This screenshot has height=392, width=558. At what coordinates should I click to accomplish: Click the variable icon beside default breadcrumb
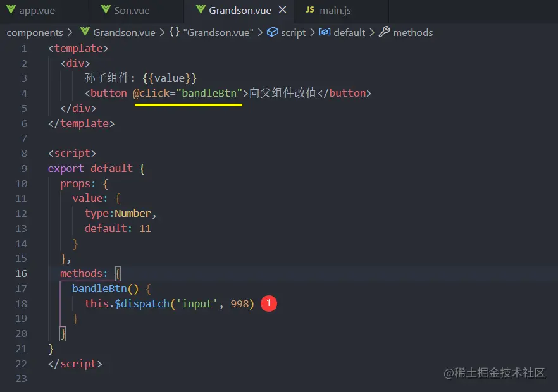(x=325, y=32)
